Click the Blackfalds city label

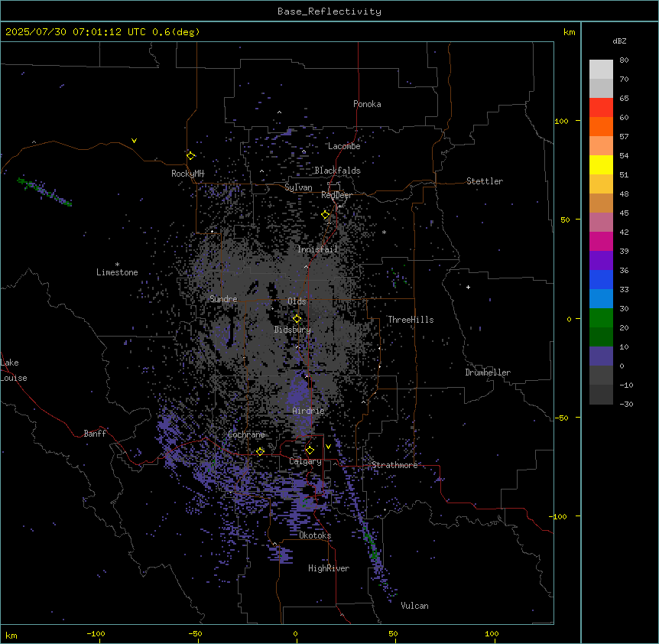point(338,171)
